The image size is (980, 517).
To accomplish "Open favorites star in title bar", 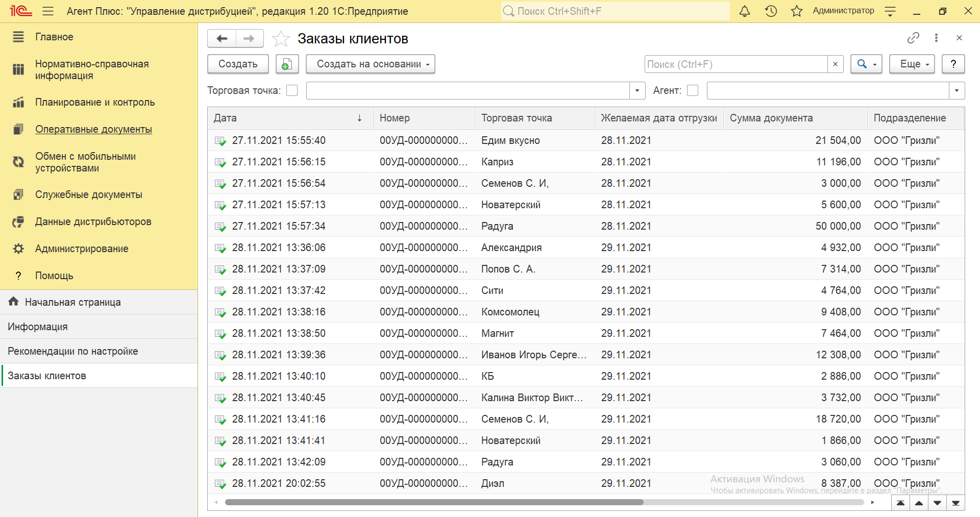I will 796,11.
